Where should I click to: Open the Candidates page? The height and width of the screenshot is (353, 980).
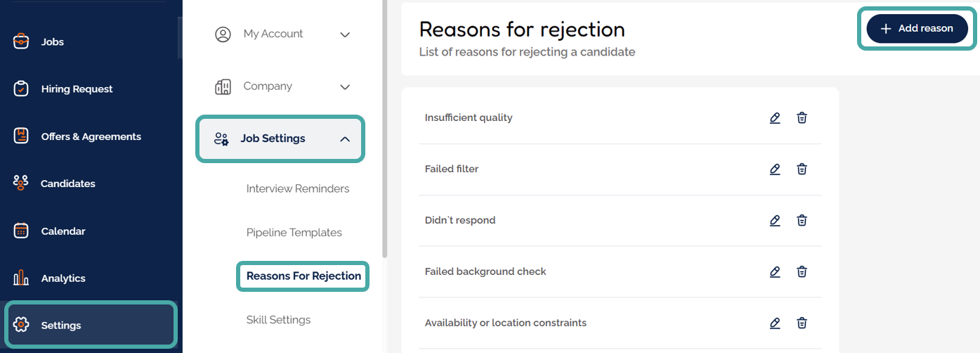pos(67,184)
